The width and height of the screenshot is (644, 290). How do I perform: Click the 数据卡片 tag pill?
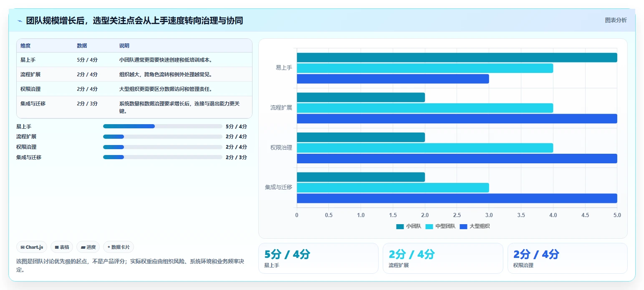[119, 247]
